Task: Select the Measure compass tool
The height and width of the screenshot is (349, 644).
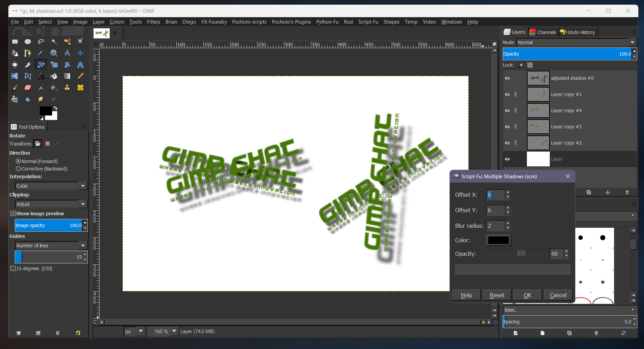Action: pyautogui.click(x=67, y=53)
